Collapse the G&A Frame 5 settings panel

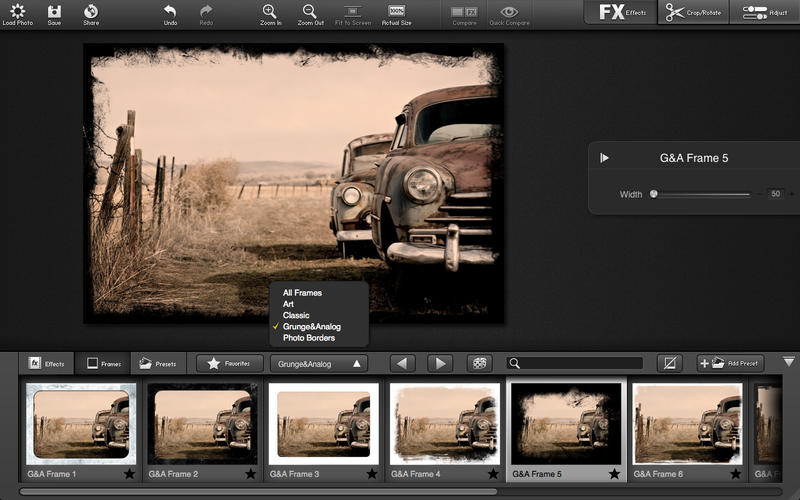604,158
